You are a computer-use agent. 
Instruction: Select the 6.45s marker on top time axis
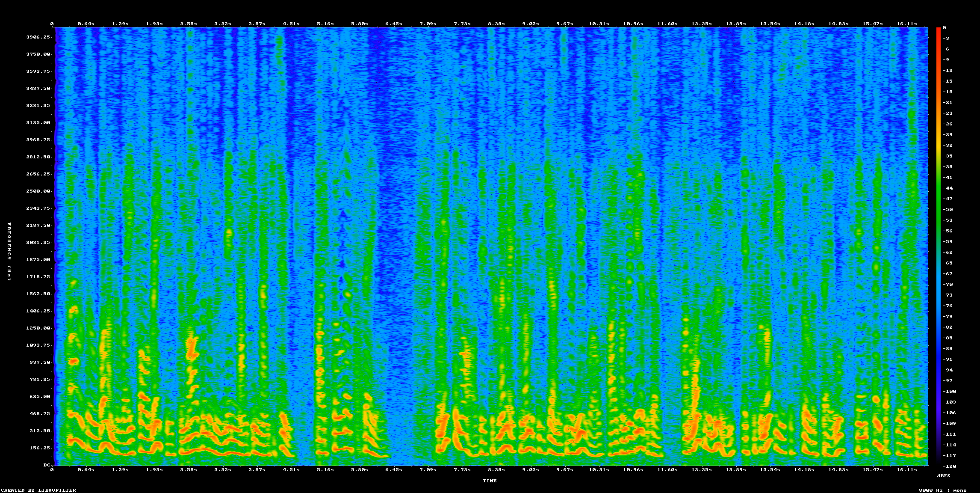pos(393,24)
